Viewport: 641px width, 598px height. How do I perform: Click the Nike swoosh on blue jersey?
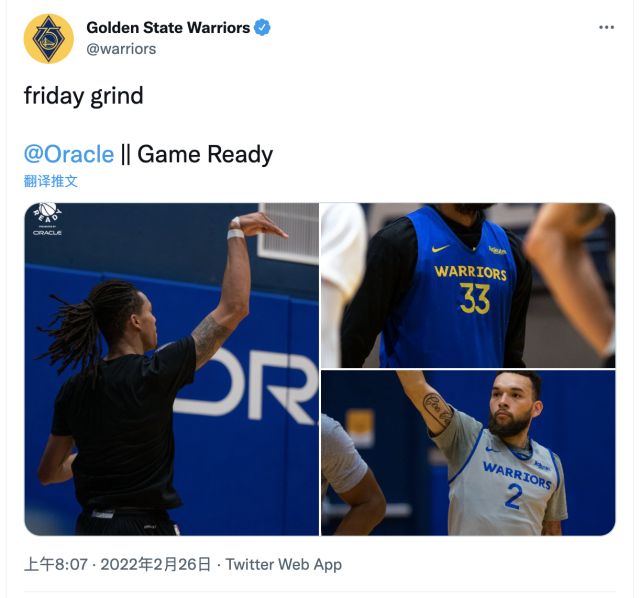pyautogui.click(x=440, y=248)
